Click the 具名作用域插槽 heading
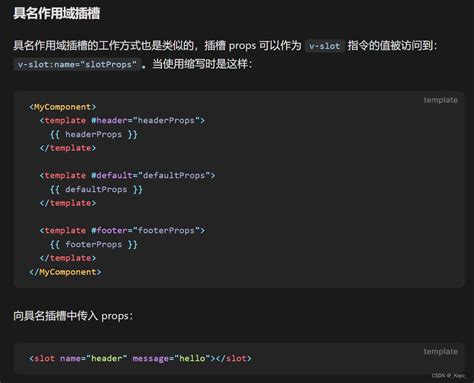The width and height of the screenshot is (474, 383). click(57, 13)
